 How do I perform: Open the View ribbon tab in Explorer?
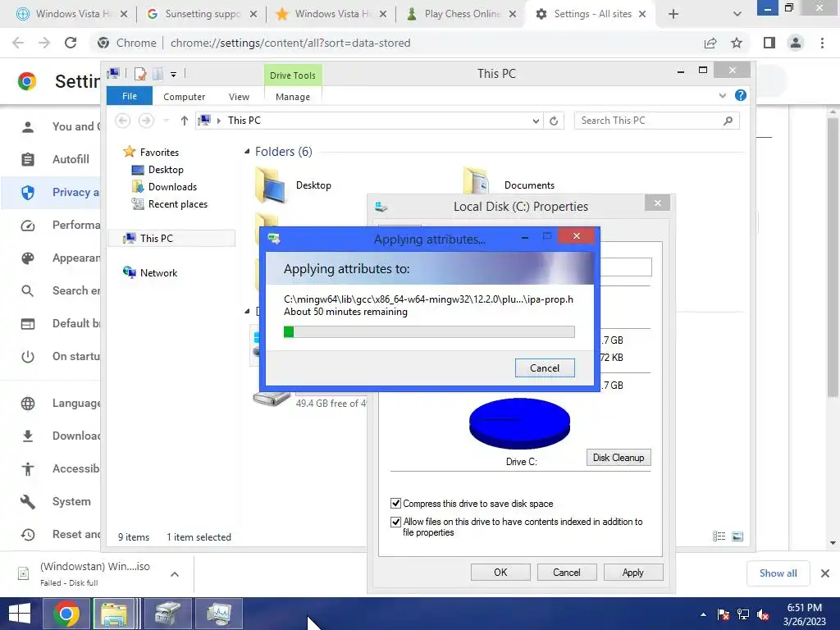click(x=239, y=97)
